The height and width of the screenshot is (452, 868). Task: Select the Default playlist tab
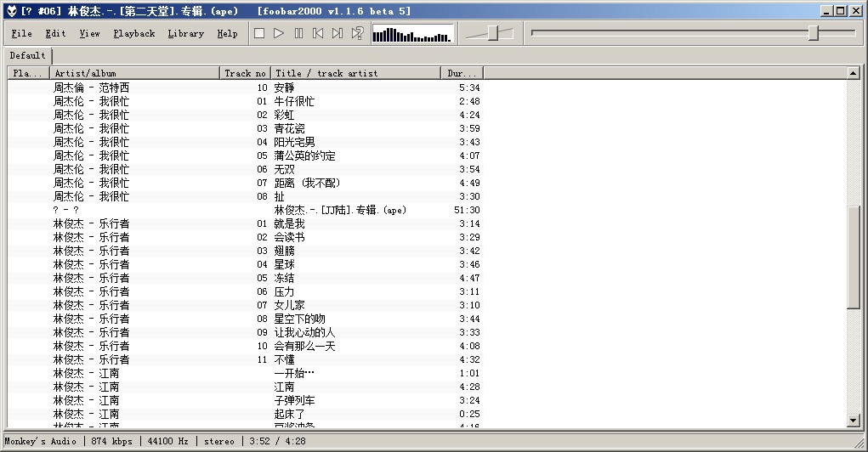[28, 55]
